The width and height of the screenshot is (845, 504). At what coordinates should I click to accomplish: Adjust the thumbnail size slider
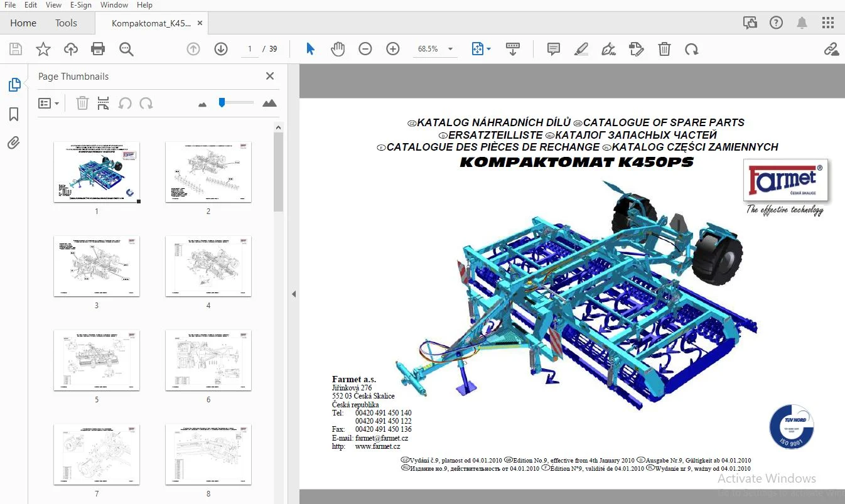pyautogui.click(x=236, y=102)
